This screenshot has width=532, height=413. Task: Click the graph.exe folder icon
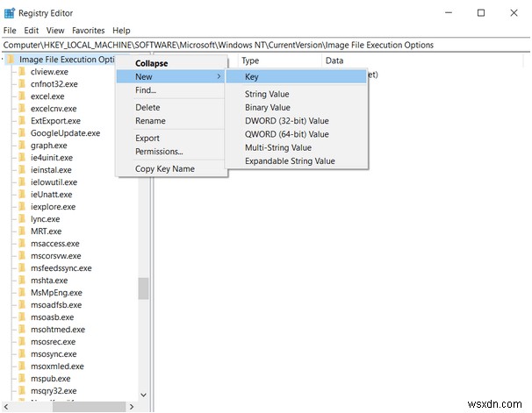(22, 146)
